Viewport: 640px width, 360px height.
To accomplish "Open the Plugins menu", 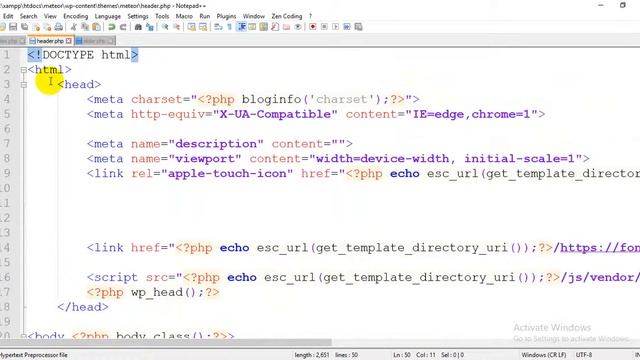I will click(x=227, y=16).
